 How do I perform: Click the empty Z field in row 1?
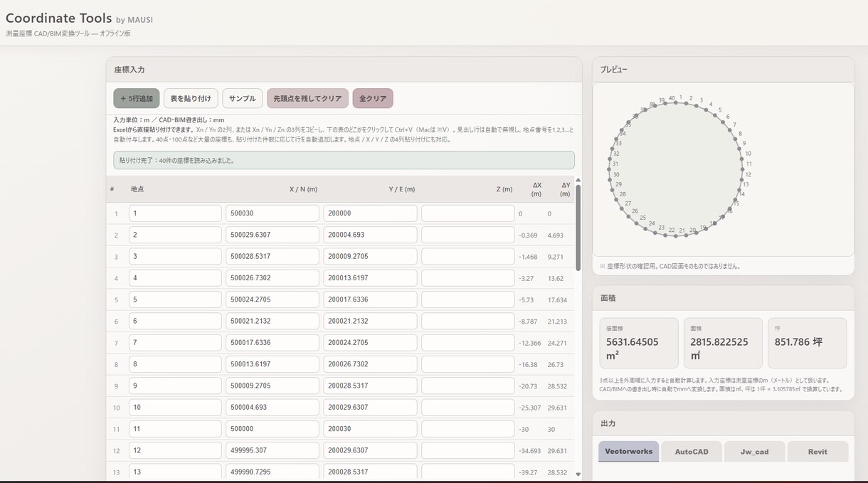coord(467,213)
